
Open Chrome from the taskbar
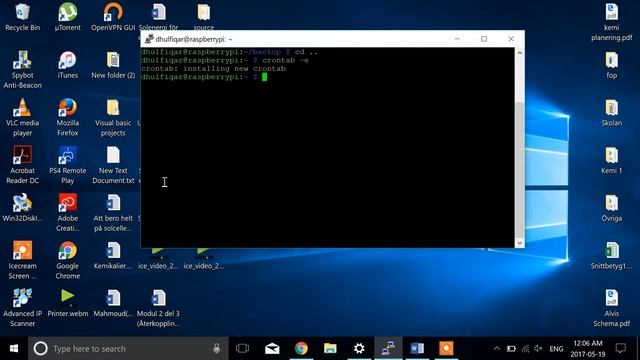point(301,348)
